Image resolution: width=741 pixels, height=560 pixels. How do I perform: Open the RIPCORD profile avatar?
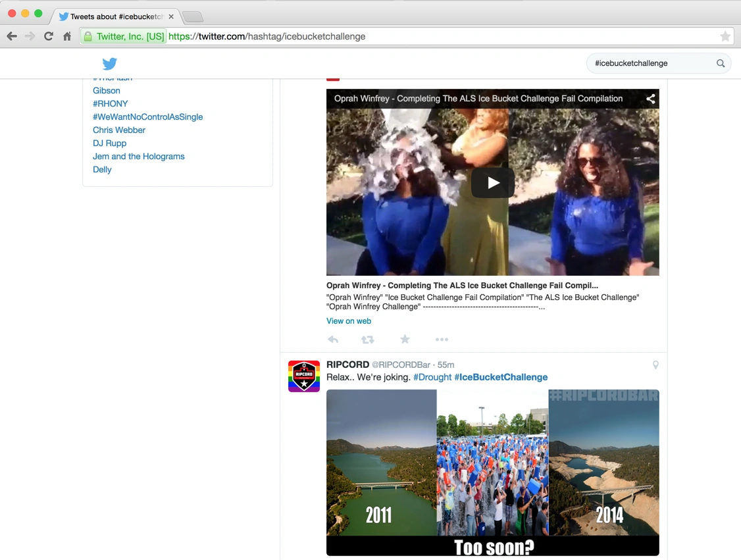(x=304, y=376)
